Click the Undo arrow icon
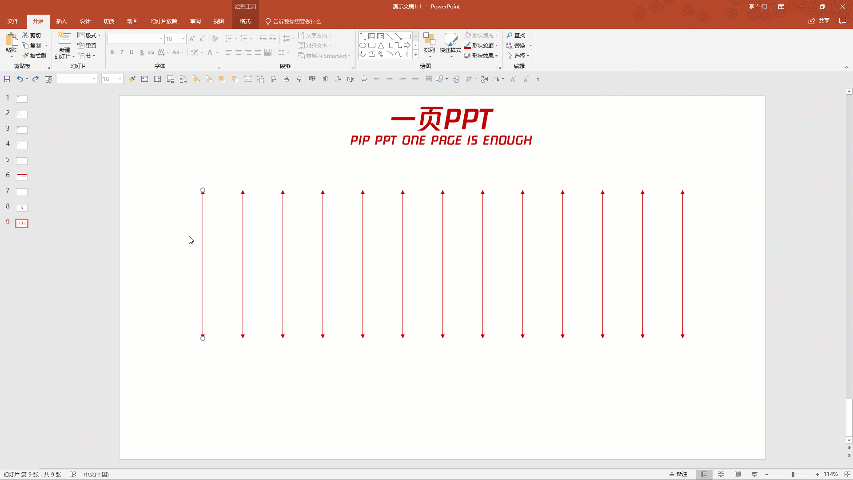Screen dimensions: 853x480 (x=19, y=79)
